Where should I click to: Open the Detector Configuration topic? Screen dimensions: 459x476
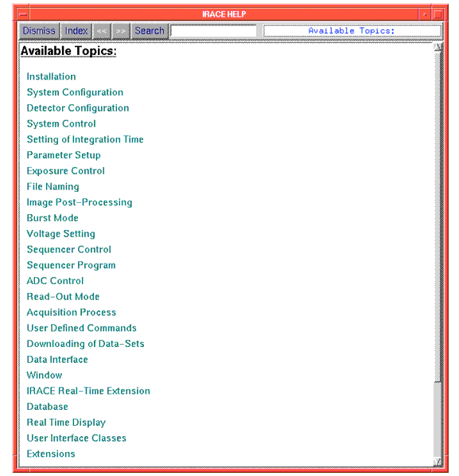pyautogui.click(x=78, y=108)
